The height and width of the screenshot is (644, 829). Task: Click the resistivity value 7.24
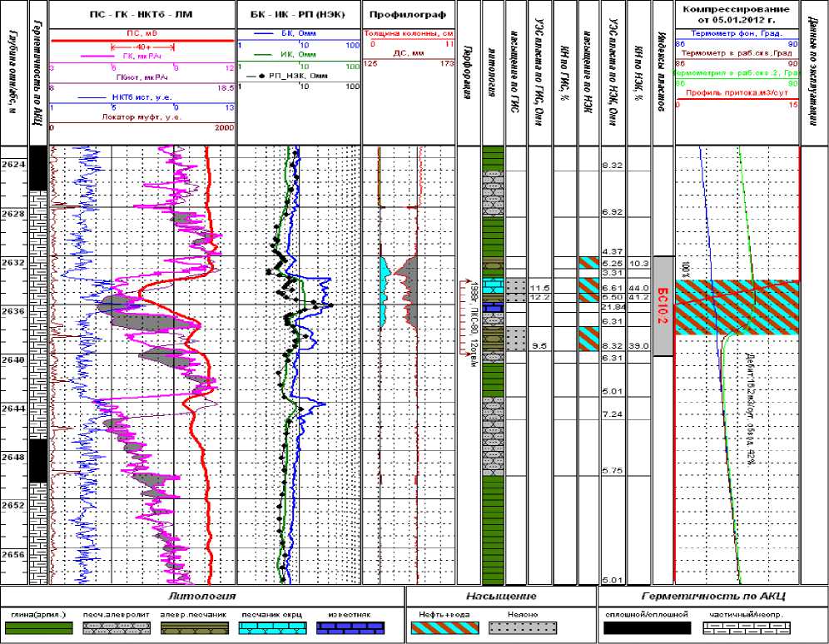pos(613,414)
